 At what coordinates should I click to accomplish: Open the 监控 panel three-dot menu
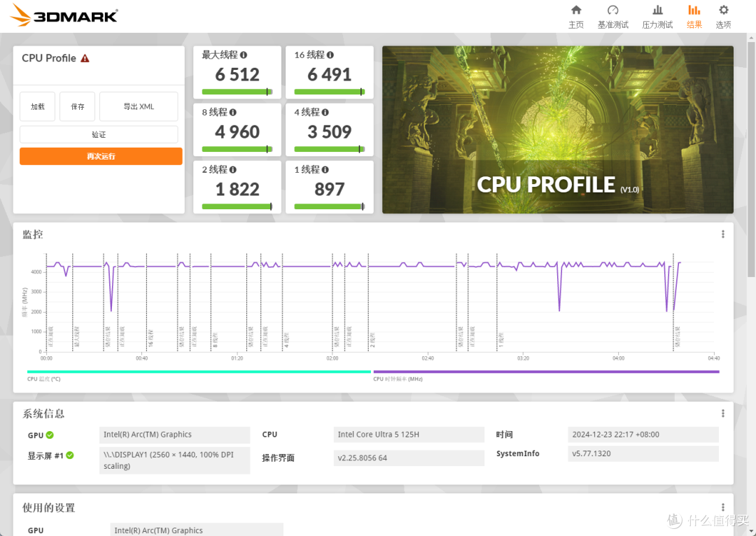[x=722, y=234]
